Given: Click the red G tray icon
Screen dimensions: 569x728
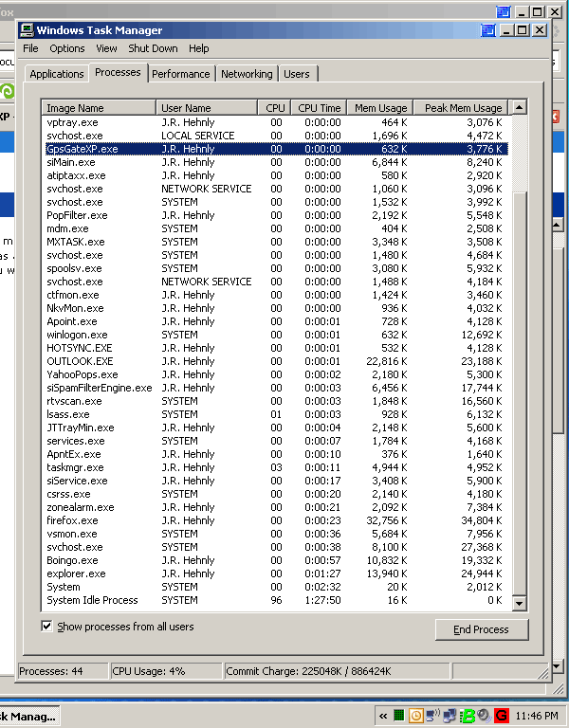Looking at the screenshot, I should point(499,716).
